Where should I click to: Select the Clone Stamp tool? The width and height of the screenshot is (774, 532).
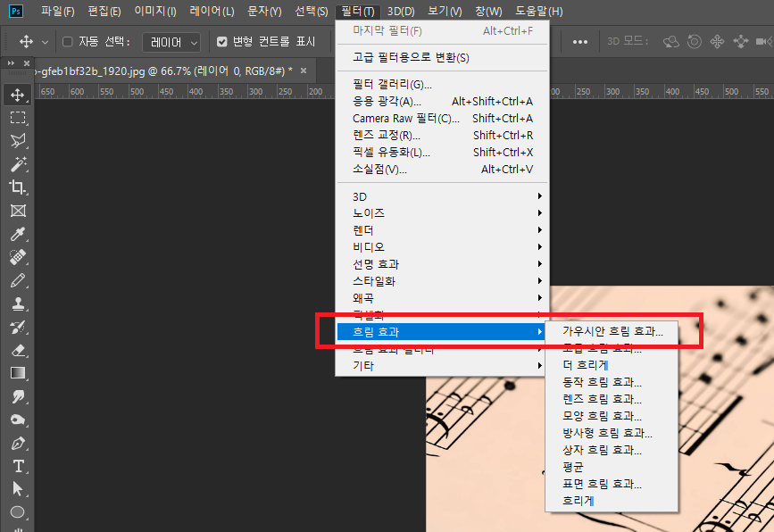click(x=17, y=303)
